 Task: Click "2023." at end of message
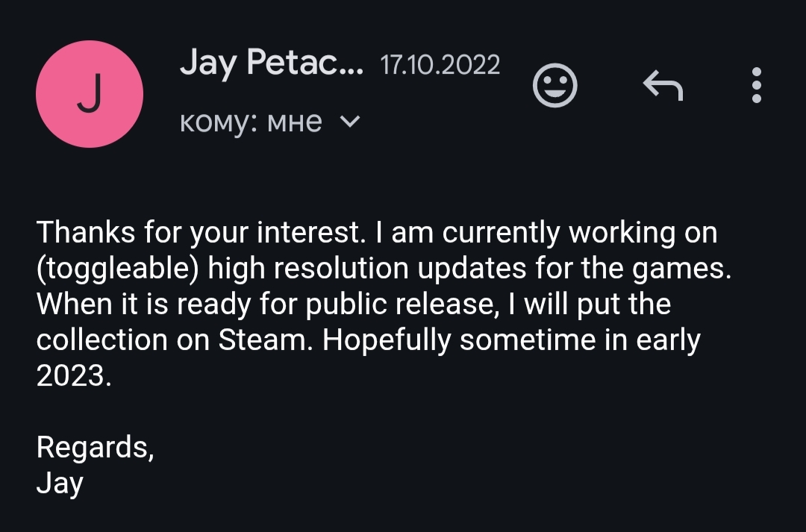click(x=73, y=376)
